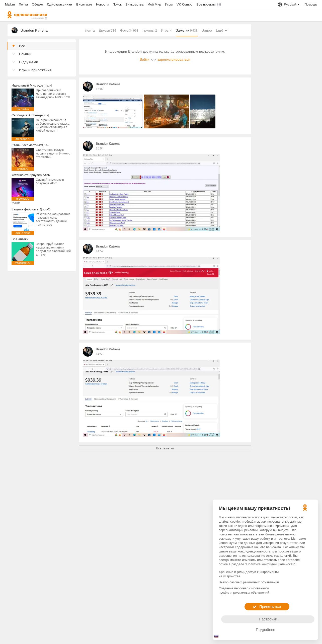Click the avatar on the 14:59 post

88,249
